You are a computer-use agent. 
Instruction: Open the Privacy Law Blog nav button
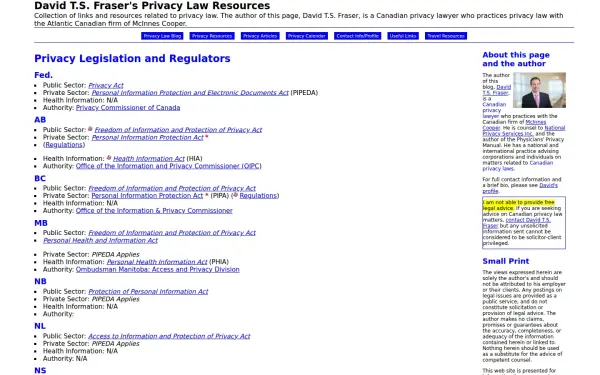[x=162, y=36]
